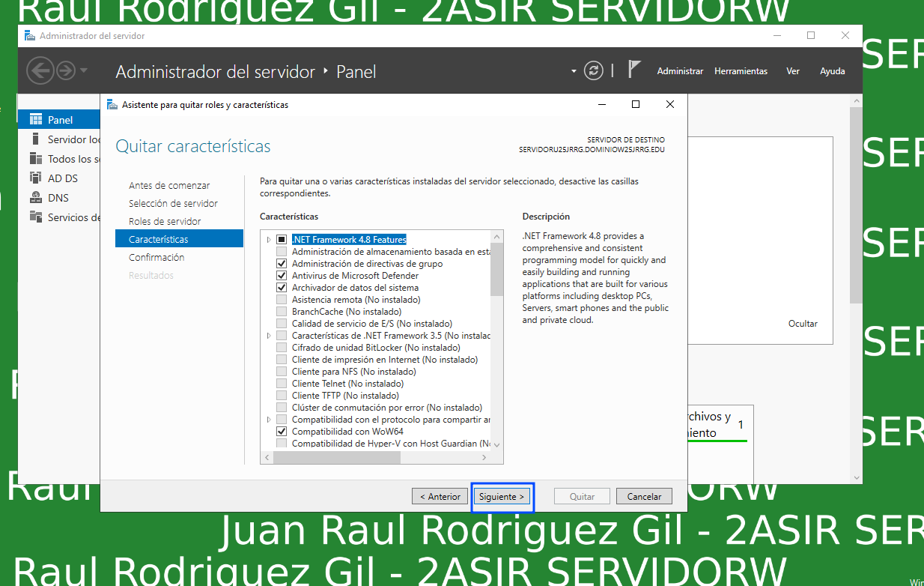Click Server Manager window vertical scrollbar
This screenshot has height=586, width=924.
coord(857,204)
